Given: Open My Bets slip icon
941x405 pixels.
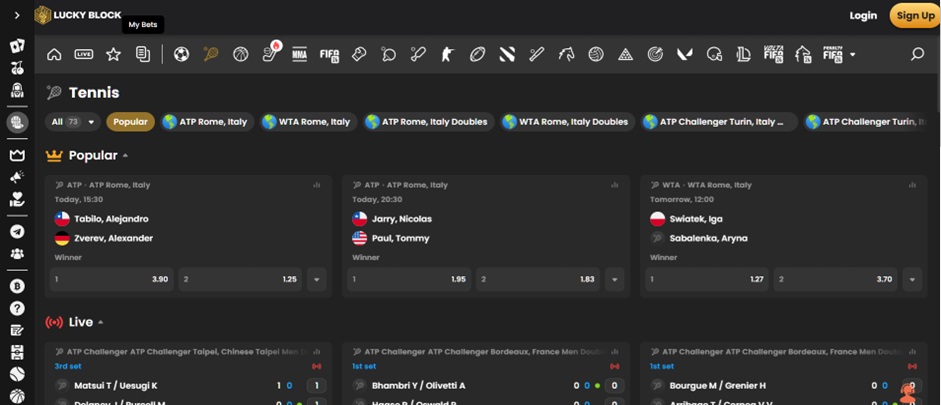Looking at the screenshot, I should coord(143,54).
